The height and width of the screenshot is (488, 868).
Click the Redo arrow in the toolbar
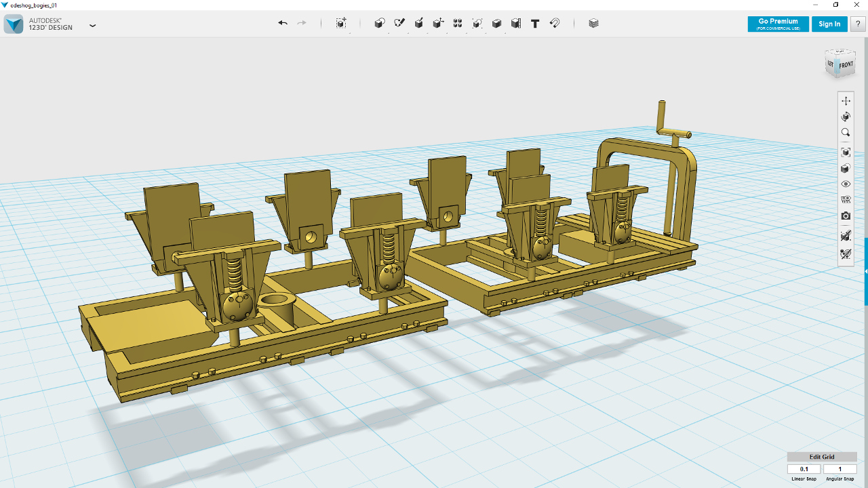302,23
